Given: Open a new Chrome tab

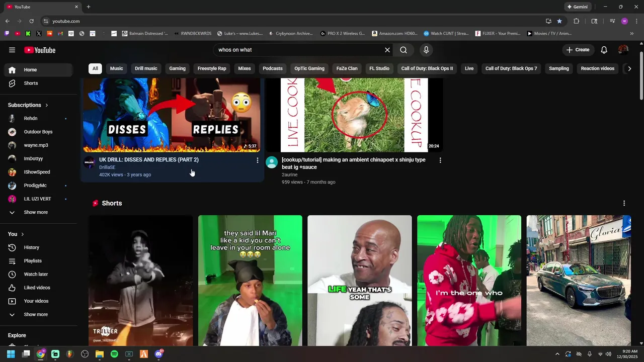Looking at the screenshot, I should click(x=89, y=7).
